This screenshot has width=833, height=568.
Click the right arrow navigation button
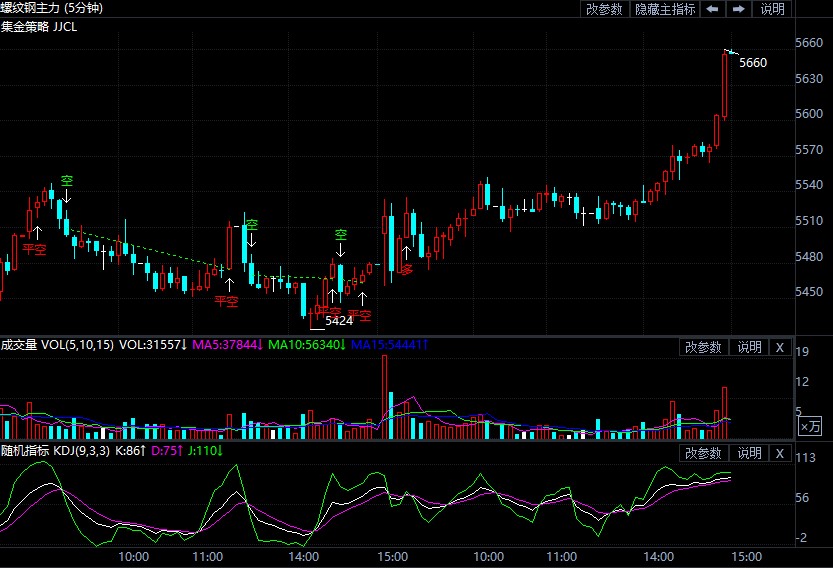tap(739, 9)
